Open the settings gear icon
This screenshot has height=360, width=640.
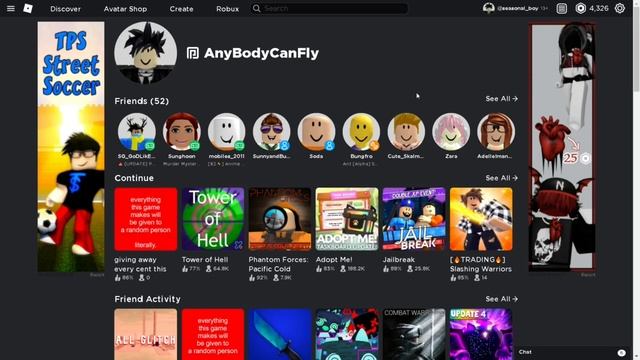(x=620, y=8)
